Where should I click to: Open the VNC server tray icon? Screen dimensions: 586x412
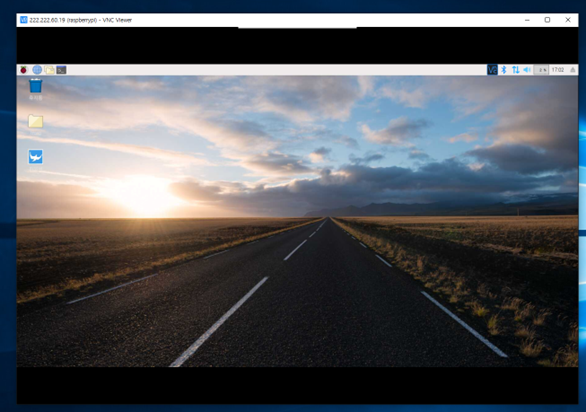click(x=492, y=70)
